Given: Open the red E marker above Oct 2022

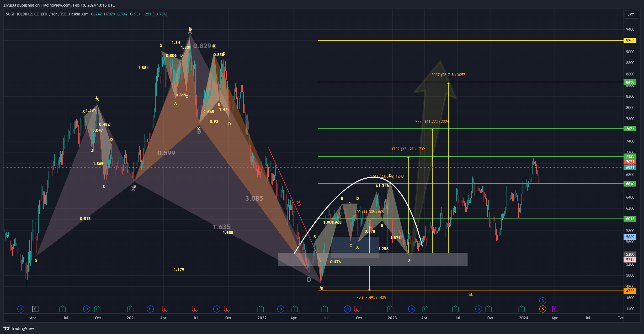Looking at the screenshot, I should pyautogui.click(x=357, y=309).
